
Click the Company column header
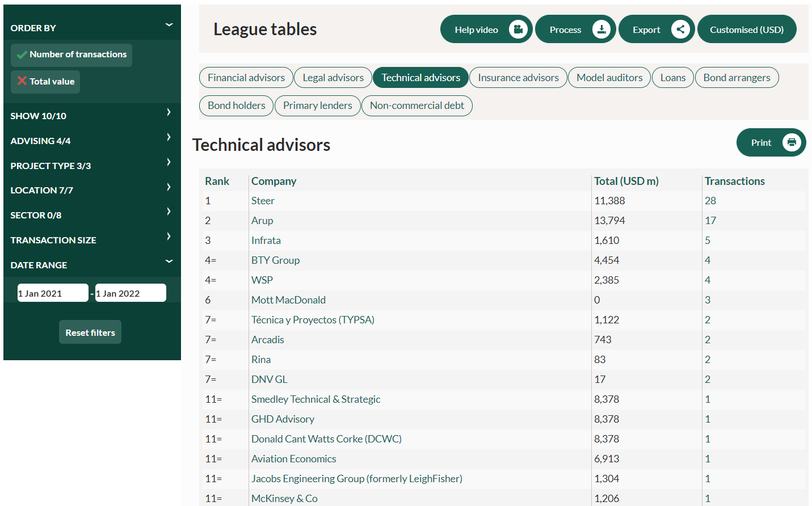[x=274, y=181]
